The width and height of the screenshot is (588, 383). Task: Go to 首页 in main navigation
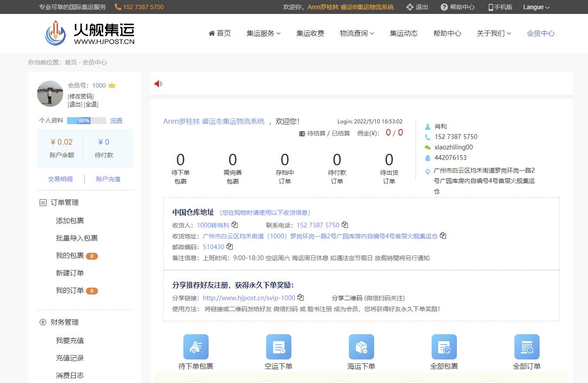point(220,33)
